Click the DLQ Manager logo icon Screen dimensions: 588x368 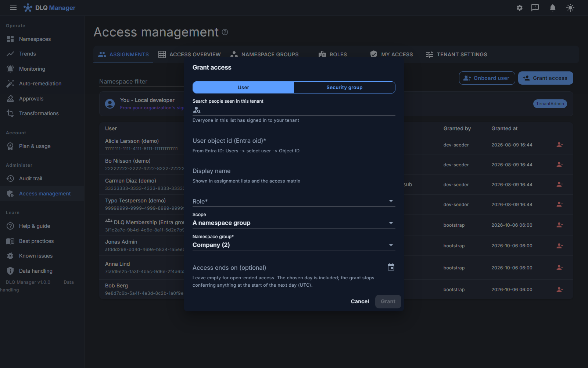tap(28, 8)
